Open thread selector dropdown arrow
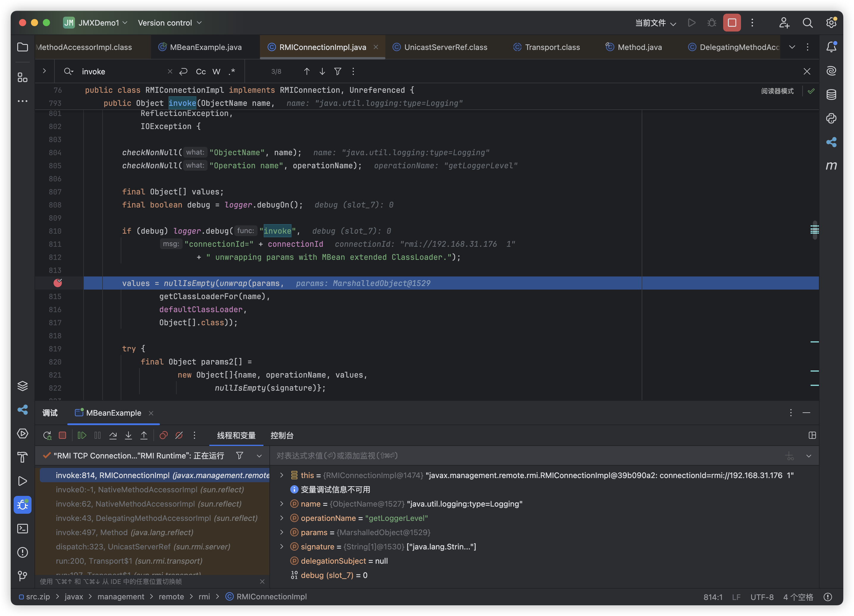The height and width of the screenshot is (616, 854). click(259, 456)
